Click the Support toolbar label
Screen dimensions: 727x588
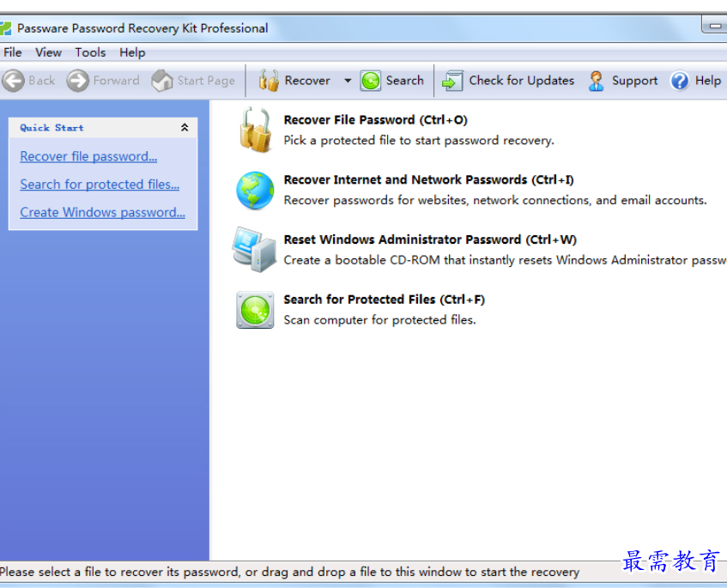(635, 81)
